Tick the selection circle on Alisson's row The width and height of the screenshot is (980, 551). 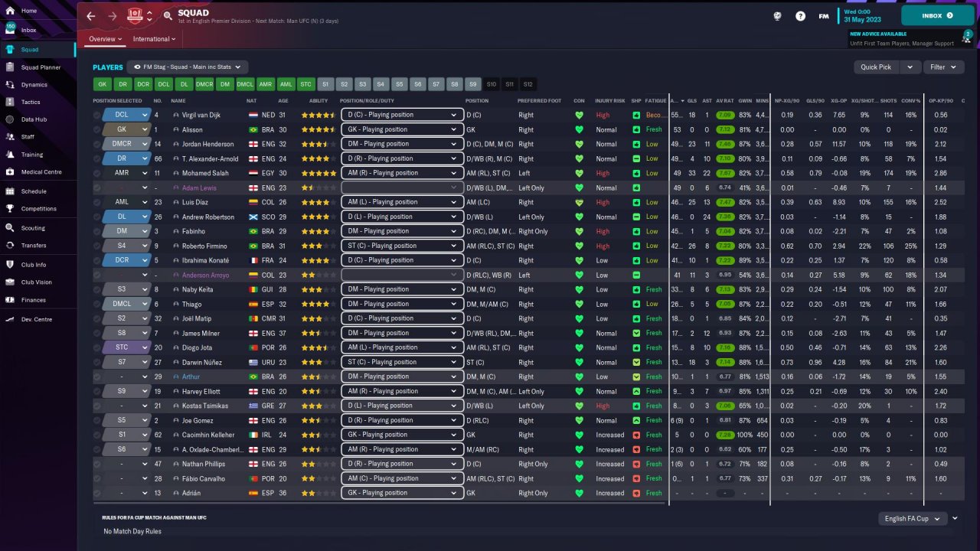(x=96, y=129)
